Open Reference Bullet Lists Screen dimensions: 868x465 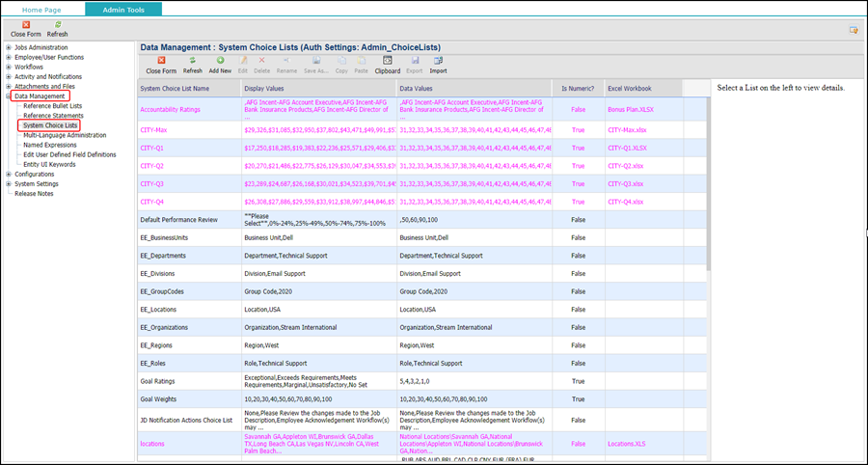[52, 106]
